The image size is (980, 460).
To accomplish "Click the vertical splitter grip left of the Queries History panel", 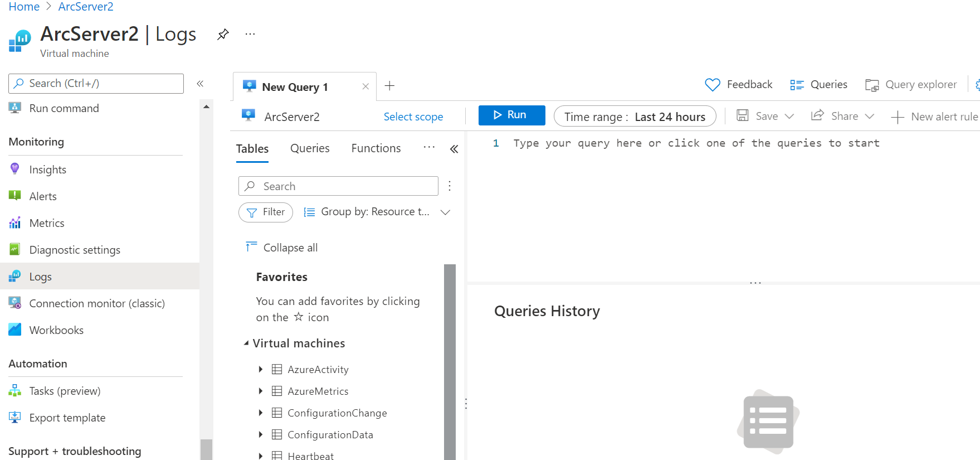I will coord(466,404).
